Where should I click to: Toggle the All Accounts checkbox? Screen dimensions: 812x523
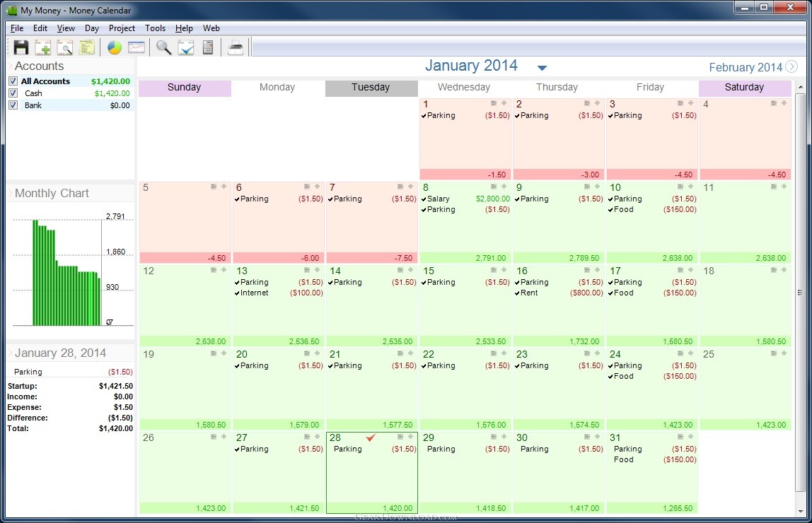tap(13, 81)
